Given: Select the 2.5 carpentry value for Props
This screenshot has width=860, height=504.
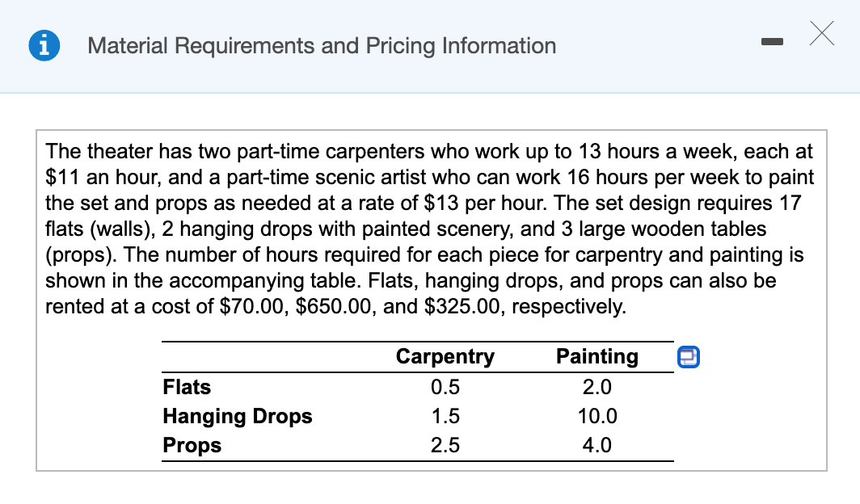Looking at the screenshot, I should [445, 445].
